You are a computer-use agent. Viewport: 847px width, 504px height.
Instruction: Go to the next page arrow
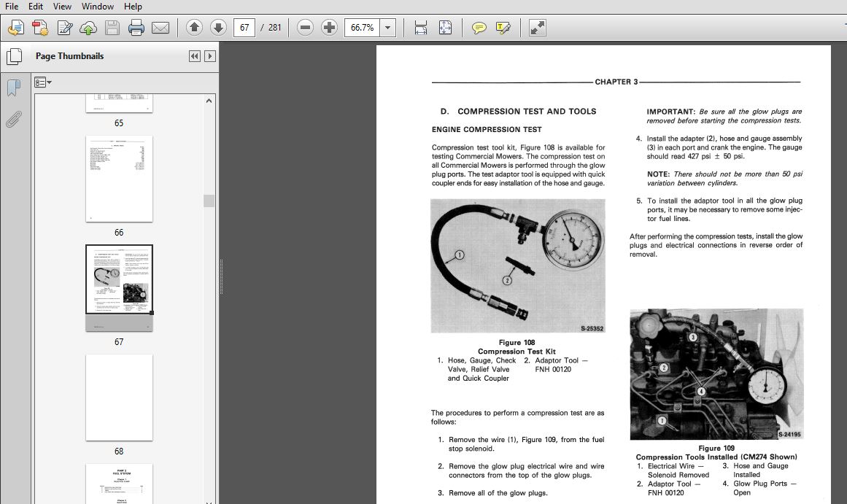pos(218,28)
